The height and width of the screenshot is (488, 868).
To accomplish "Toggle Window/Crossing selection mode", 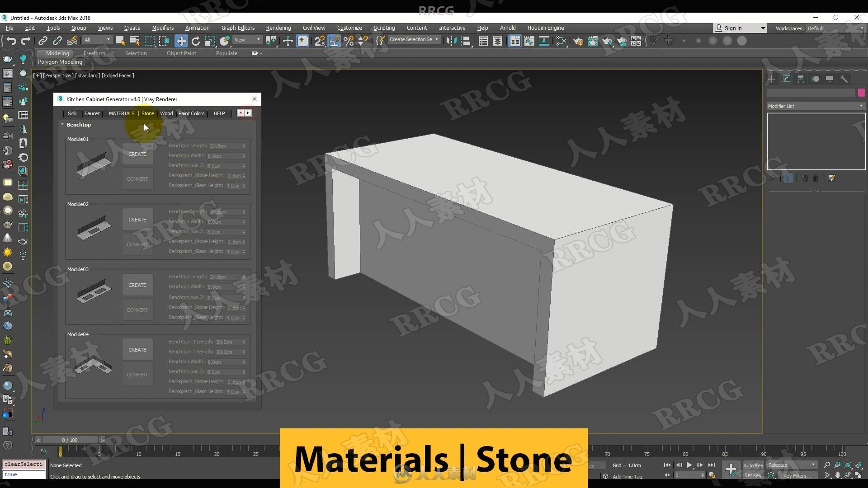I will (164, 41).
